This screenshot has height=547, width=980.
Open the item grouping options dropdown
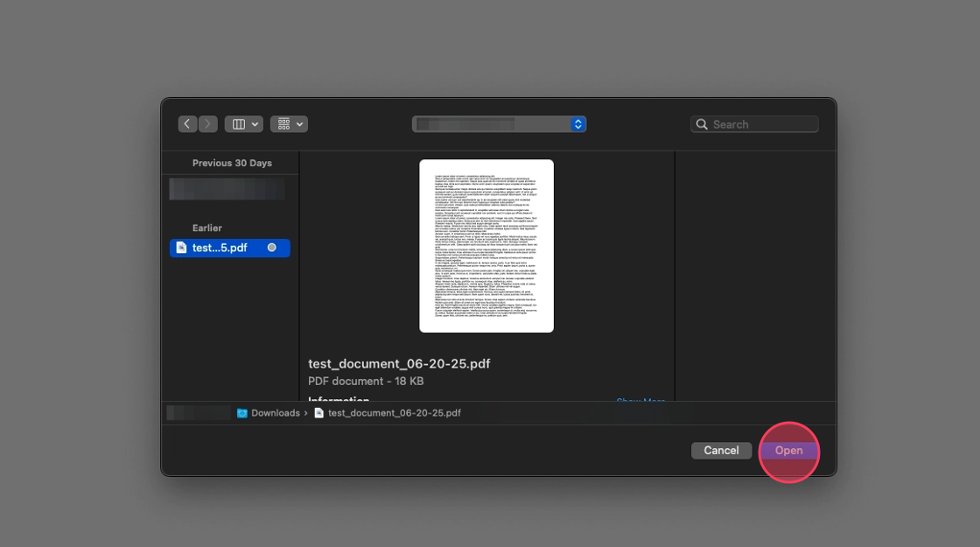coord(289,124)
